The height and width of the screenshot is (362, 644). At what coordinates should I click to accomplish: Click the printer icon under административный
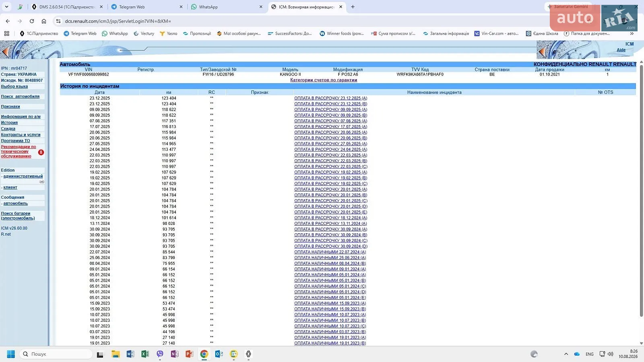click(41, 182)
